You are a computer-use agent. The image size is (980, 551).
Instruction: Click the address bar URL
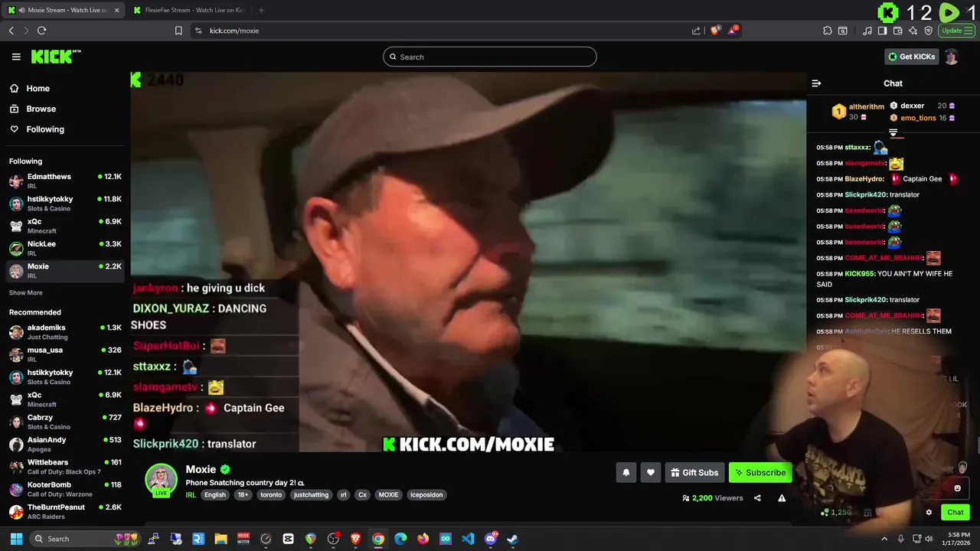click(x=234, y=31)
